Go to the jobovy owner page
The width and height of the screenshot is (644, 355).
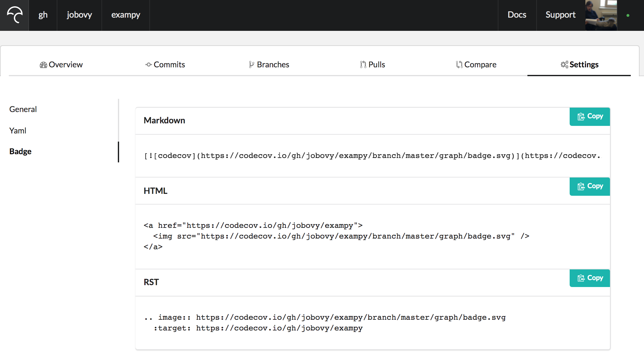click(x=79, y=15)
